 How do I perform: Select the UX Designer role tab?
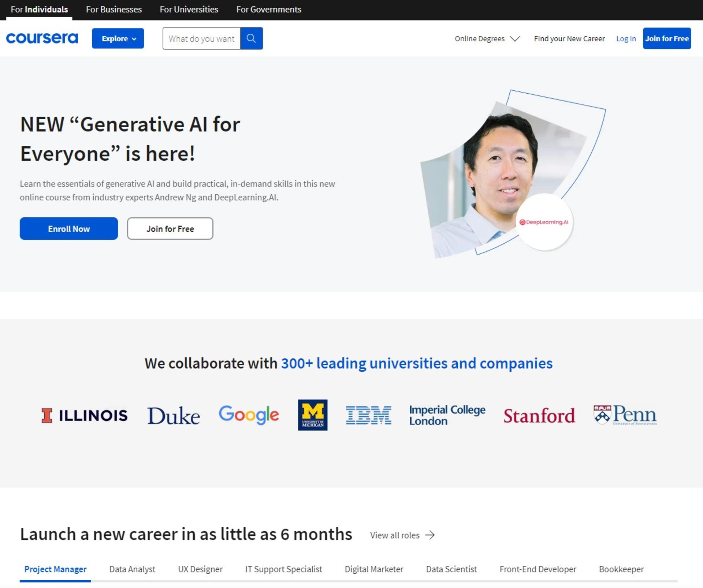[x=200, y=569]
